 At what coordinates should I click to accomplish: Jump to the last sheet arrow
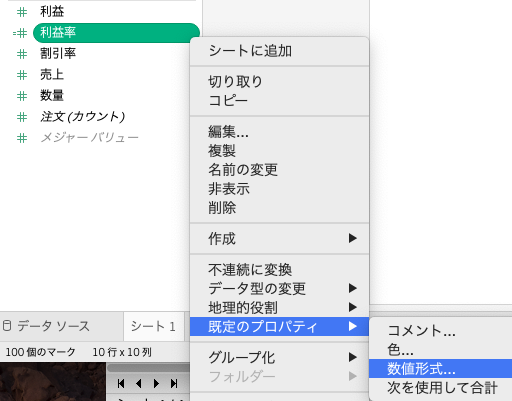pos(174,384)
